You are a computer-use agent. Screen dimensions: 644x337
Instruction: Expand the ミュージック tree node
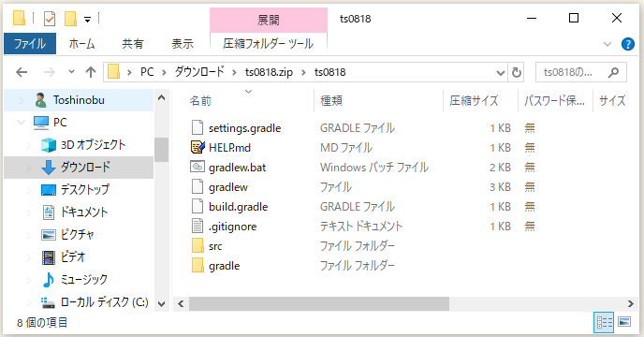[x=28, y=280]
